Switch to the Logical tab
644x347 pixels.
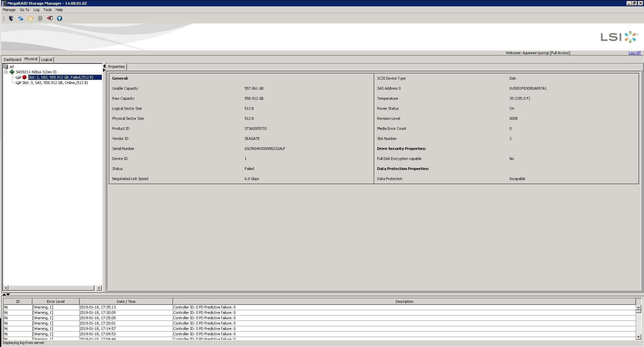pyautogui.click(x=47, y=60)
